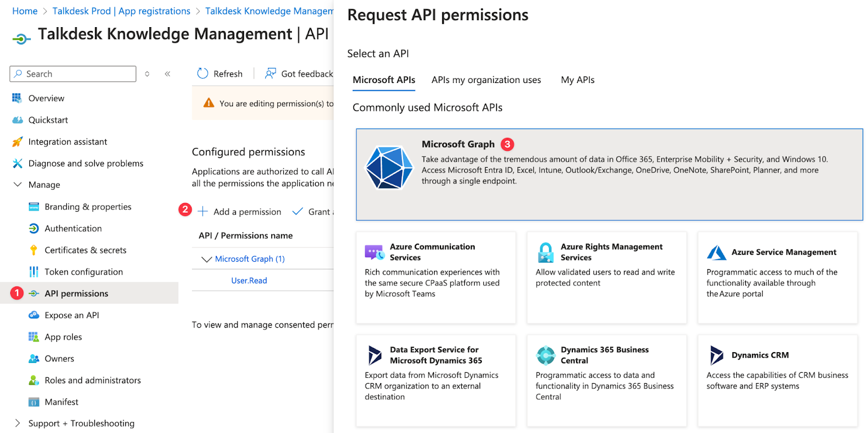Click the Azure Communication Services icon
Image resolution: width=868 pixels, height=433 pixels.
click(x=374, y=252)
